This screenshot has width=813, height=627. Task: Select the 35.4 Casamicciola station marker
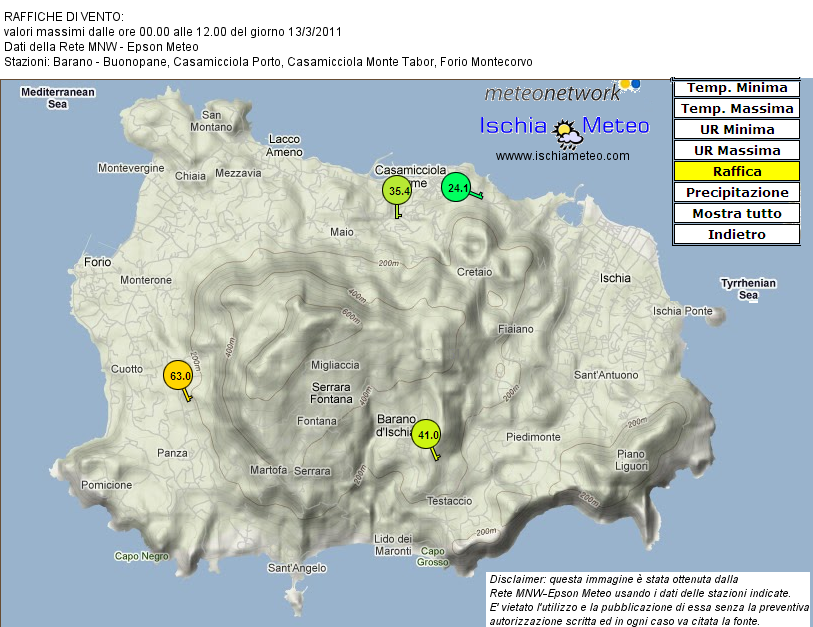coord(397,191)
